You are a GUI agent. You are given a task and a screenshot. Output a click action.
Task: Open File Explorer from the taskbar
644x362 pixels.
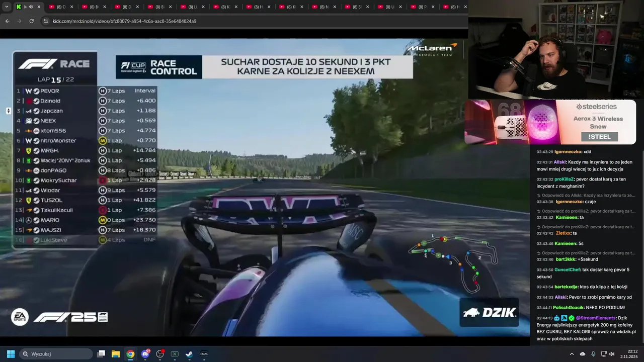[116, 354]
